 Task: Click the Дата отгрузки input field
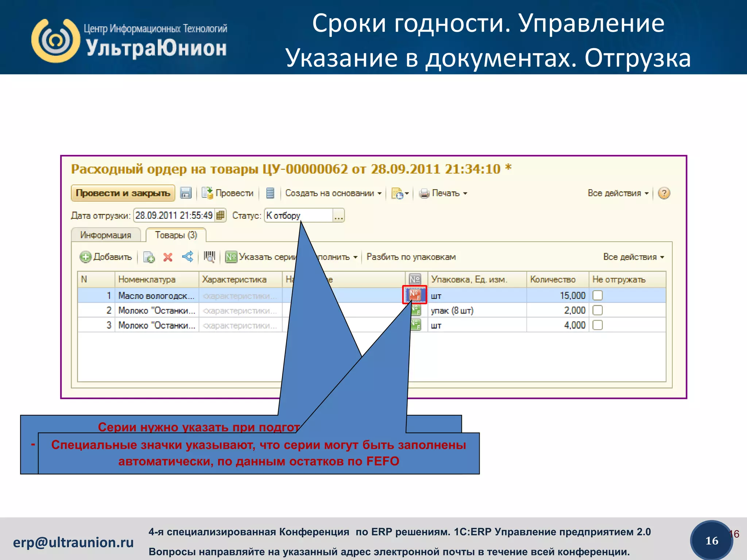(x=174, y=215)
